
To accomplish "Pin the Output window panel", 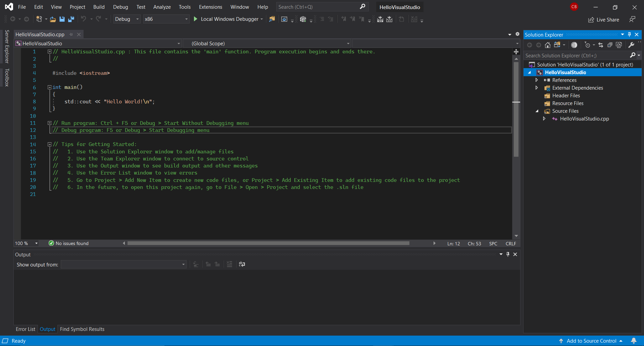I will click(x=508, y=254).
